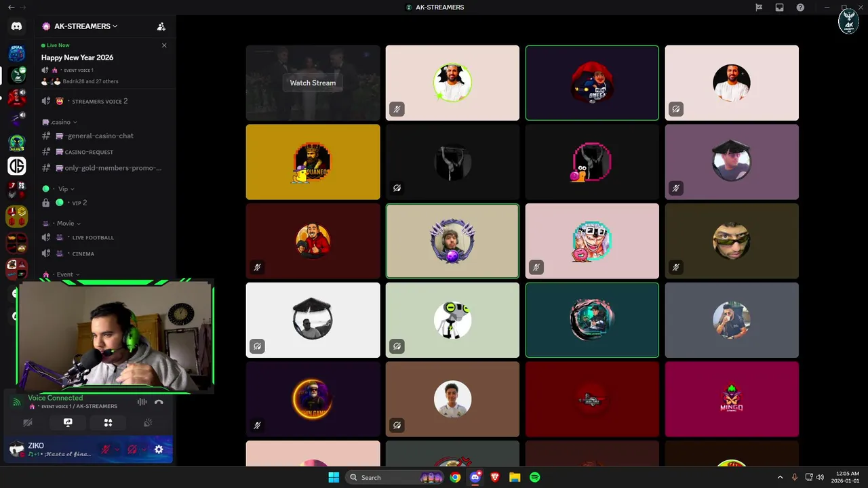Click the 'EVENT VOICE 1 / AK-STREAMERS' link
Image resolution: width=868 pixels, height=488 pixels.
[x=79, y=407]
